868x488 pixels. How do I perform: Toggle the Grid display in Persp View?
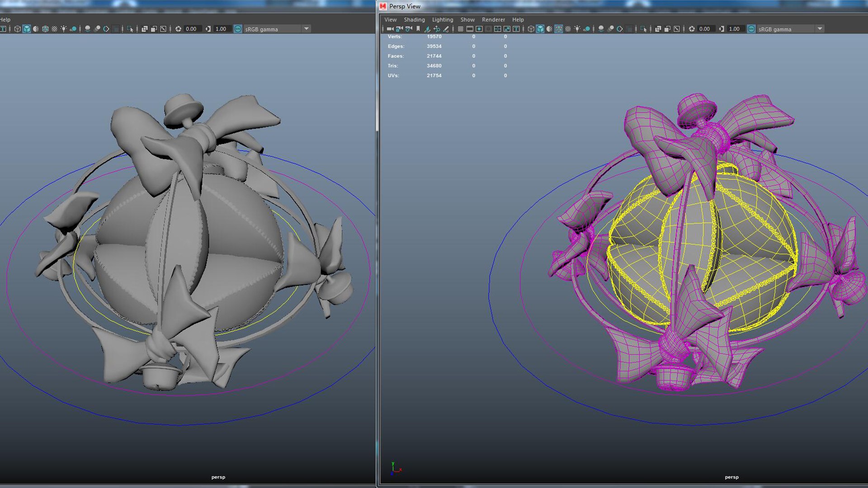click(x=460, y=29)
